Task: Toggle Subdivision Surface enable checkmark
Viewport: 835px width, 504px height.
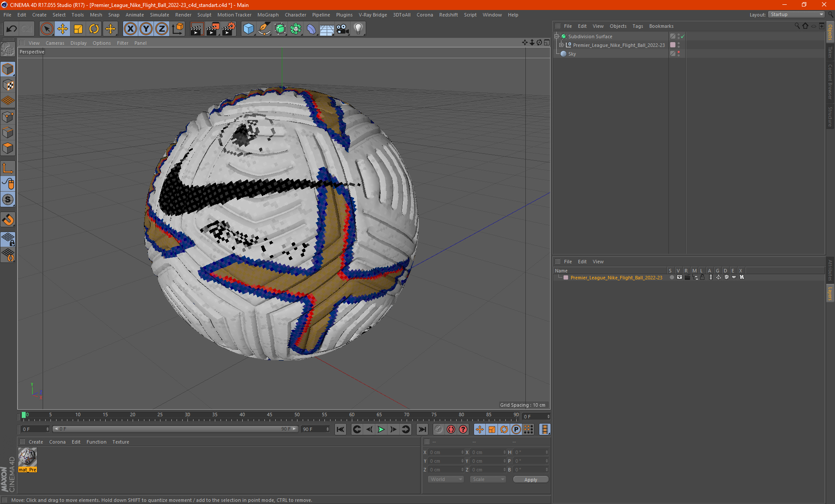Action: 682,36
